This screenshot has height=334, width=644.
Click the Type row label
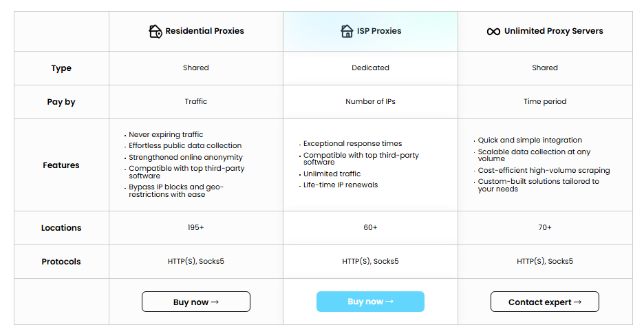61,68
